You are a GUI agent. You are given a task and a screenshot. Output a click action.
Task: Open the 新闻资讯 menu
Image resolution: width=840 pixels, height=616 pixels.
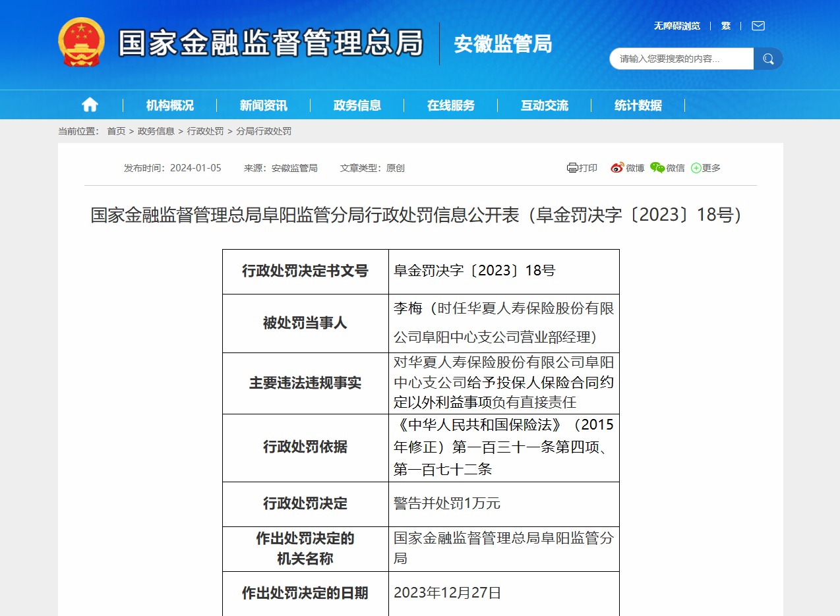pyautogui.click(x=264, y=105)
